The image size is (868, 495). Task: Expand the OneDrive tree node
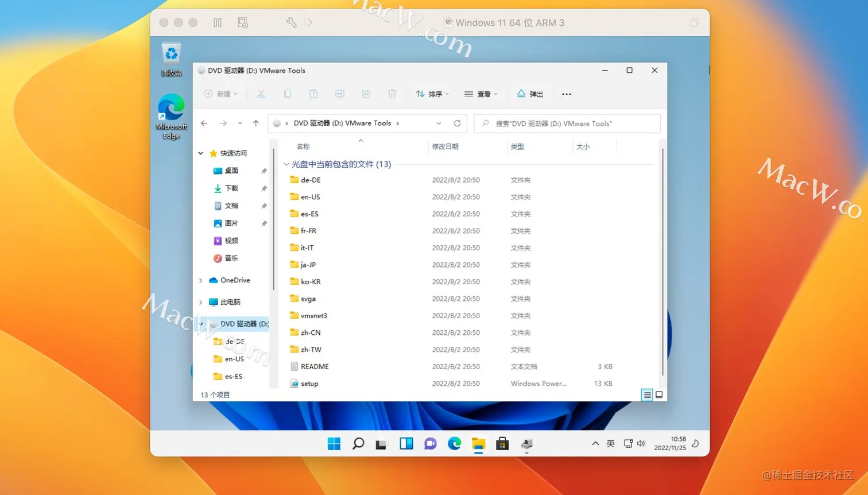coord(201,280)
